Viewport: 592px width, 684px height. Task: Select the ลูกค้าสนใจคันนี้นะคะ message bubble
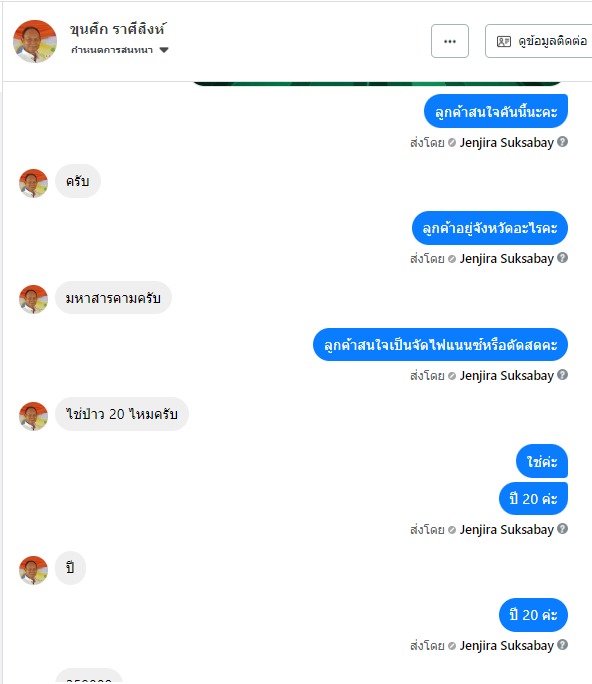click(496, 111)
